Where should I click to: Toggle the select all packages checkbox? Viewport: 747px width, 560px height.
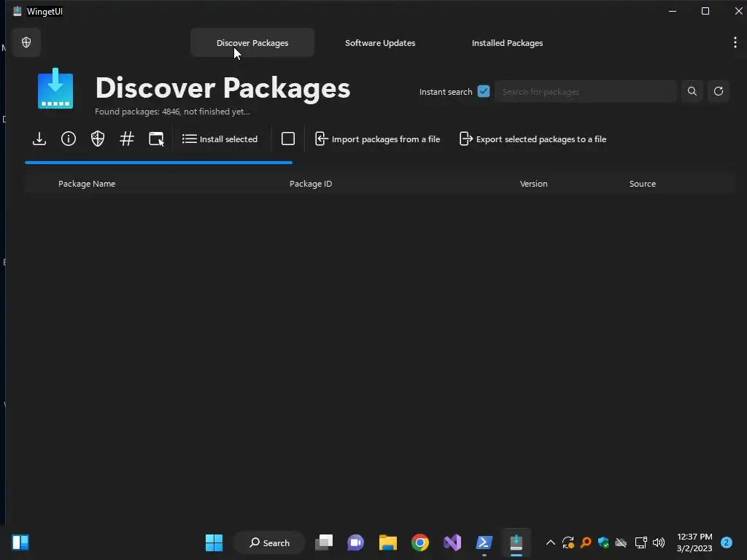(x=287, y=139)
